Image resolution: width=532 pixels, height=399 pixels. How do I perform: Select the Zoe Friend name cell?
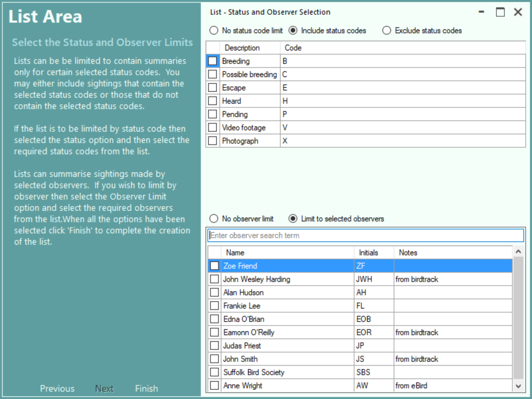point(287,266)
